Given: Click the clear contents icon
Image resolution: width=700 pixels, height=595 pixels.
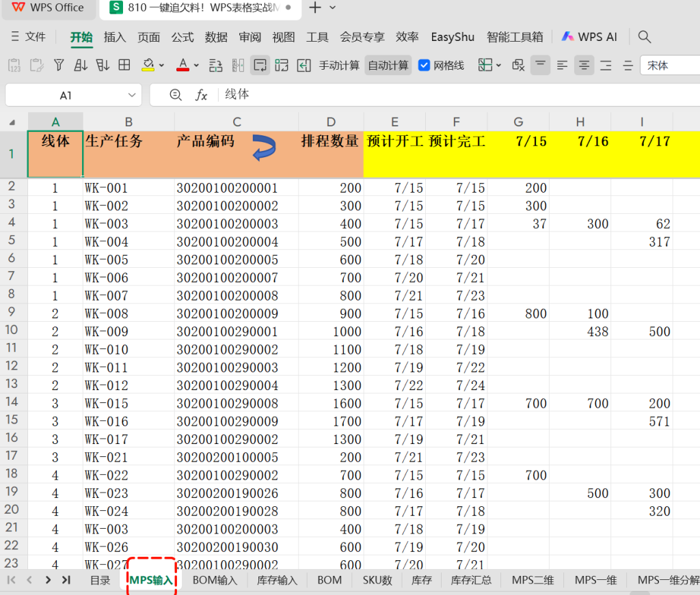Looking at the screenshot, I should 518,66.
